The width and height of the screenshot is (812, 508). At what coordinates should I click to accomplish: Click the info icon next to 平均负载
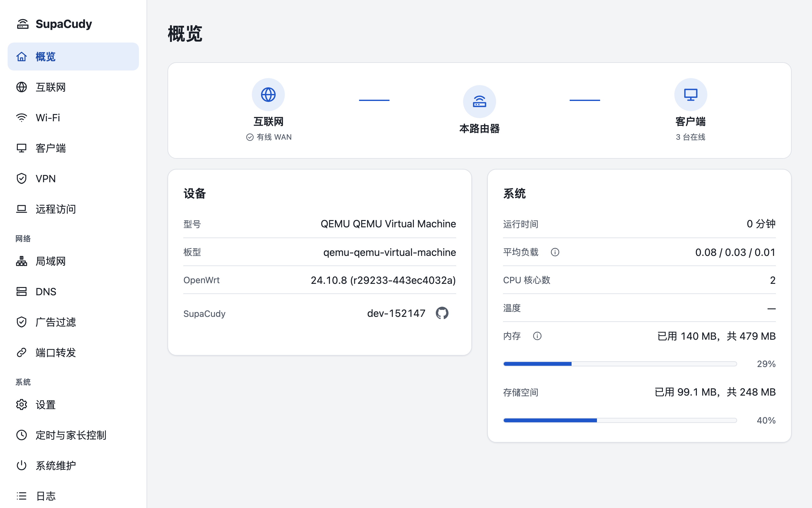pos(555,252)
